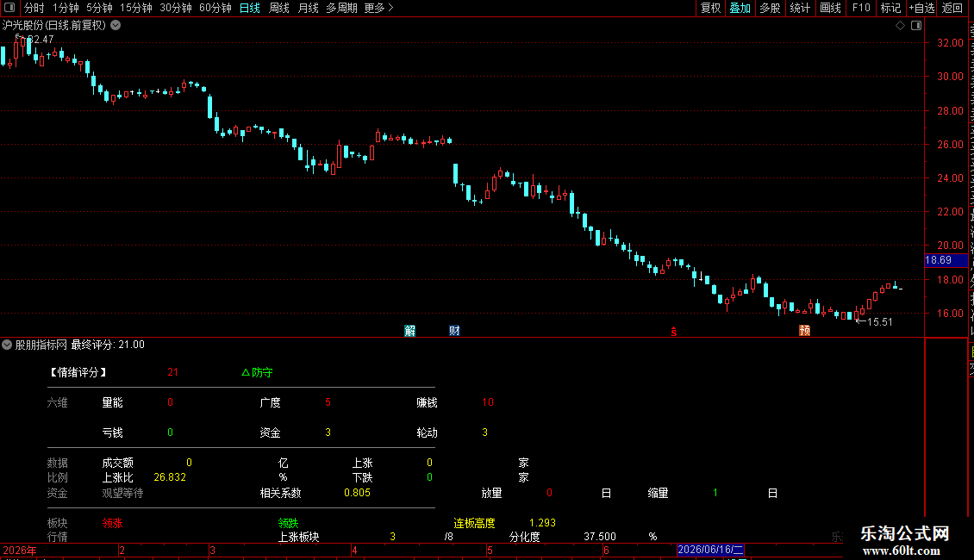The width and height of the screenshot is (974, 560).
Task: Open F10 company information
Action: coord(861,8)
